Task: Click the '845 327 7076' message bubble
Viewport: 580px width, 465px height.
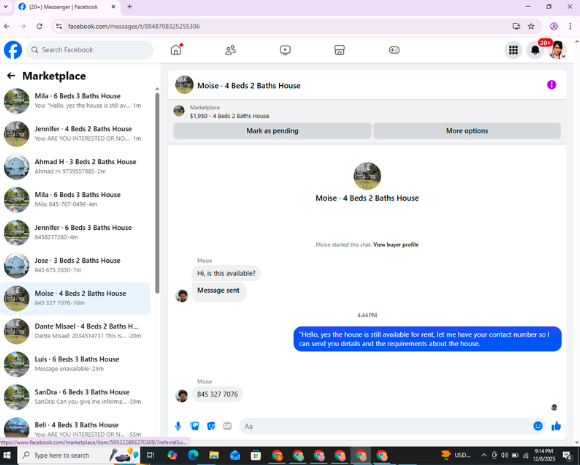Action: point(218,394)
